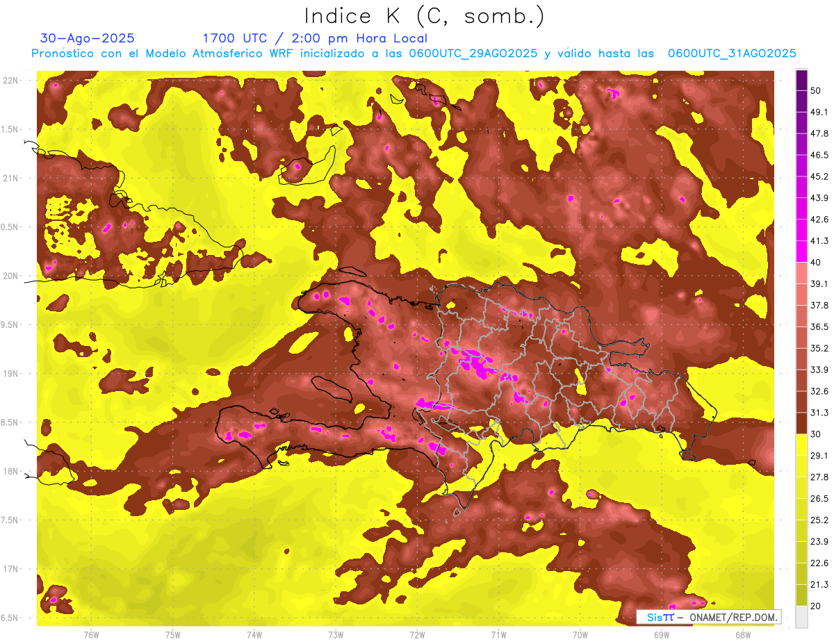Click the "70W" longitude label

click(x=580, y=634)
